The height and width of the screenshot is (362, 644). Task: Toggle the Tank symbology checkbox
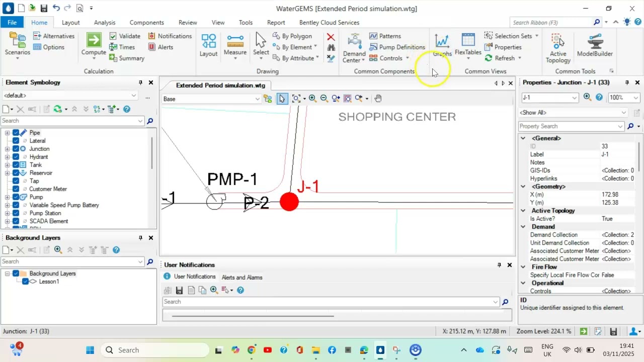pos(16,165)
